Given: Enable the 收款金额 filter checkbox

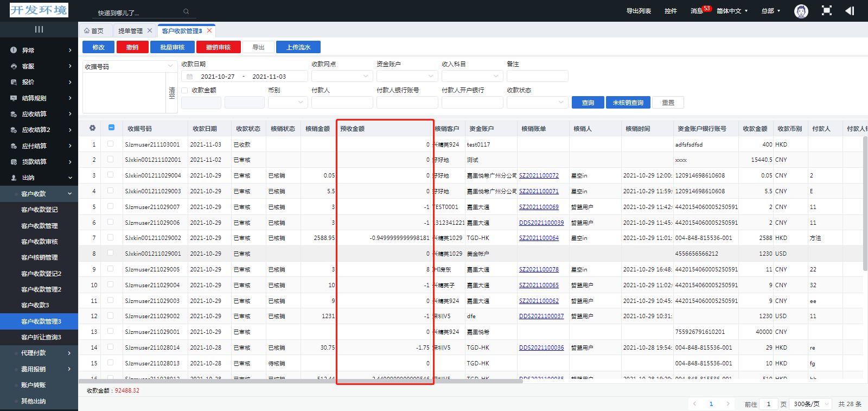Looking at the screenshot, I should (184, 91).
